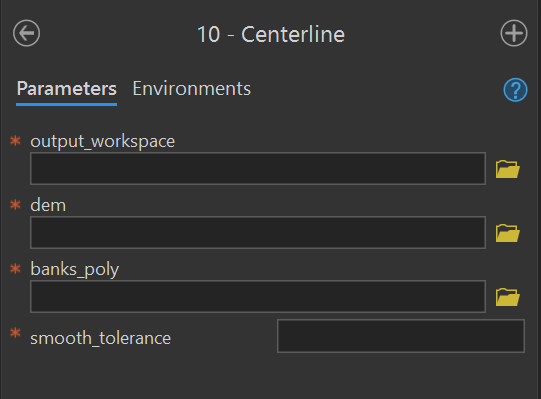Click the banks_poly parameter label
This screenshot has width=541, height=399.
[x=75, y=269]
